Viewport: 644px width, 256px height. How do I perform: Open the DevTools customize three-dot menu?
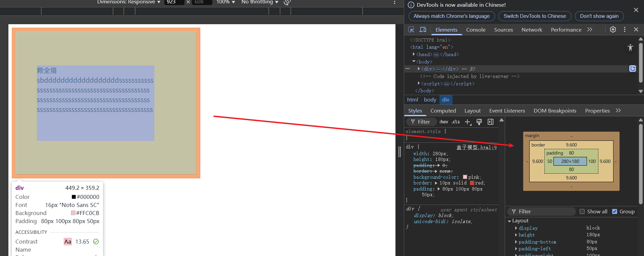(x=625, y=30)
